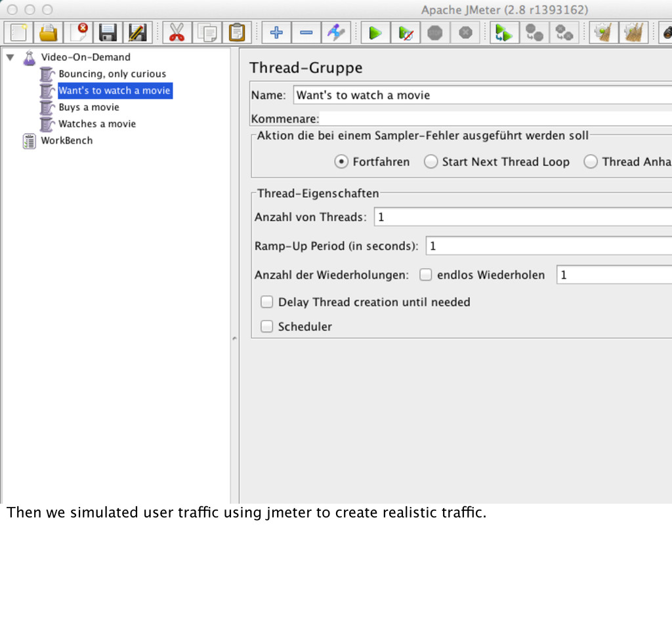Clear results with the single broom icon
Screen dimensions: 672x623
coord(604,33)
